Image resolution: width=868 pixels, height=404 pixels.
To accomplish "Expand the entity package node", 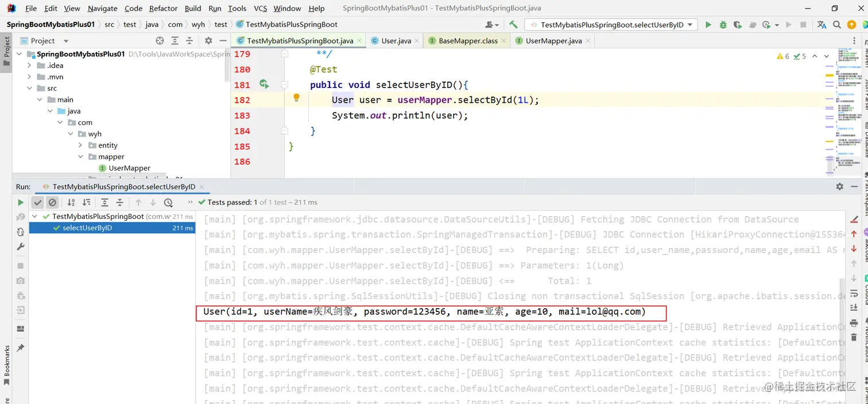I will tap(80, 145).
